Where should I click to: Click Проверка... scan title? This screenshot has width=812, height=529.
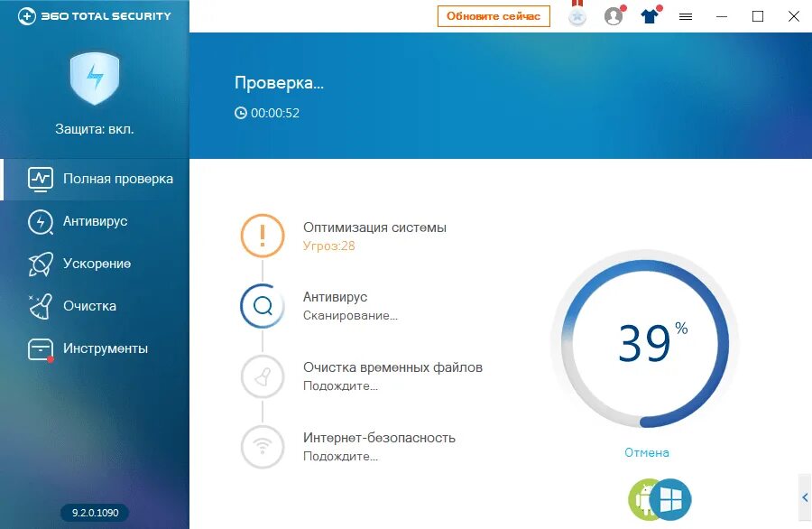tap(279, 83)
